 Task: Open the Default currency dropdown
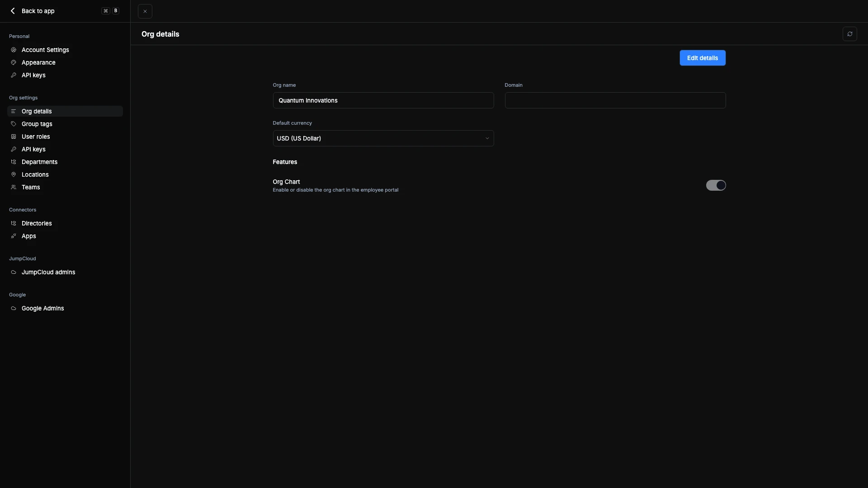pyautogui.click(x=383, y=138)
